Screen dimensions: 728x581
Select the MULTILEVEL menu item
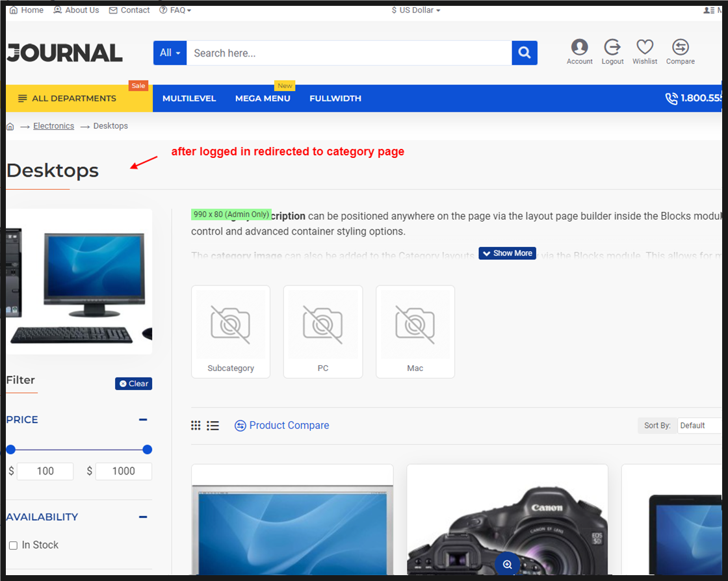tap(188, 98)
